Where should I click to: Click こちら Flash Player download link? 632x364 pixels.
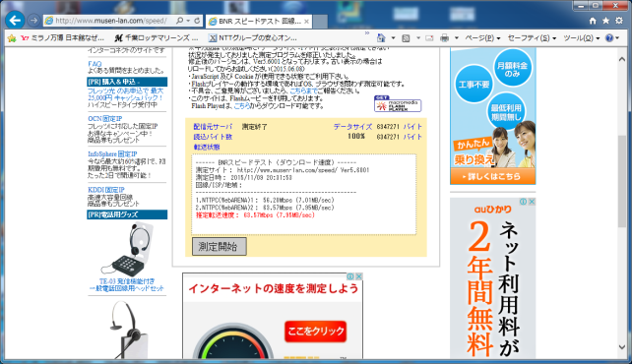(x=241, y=106)
